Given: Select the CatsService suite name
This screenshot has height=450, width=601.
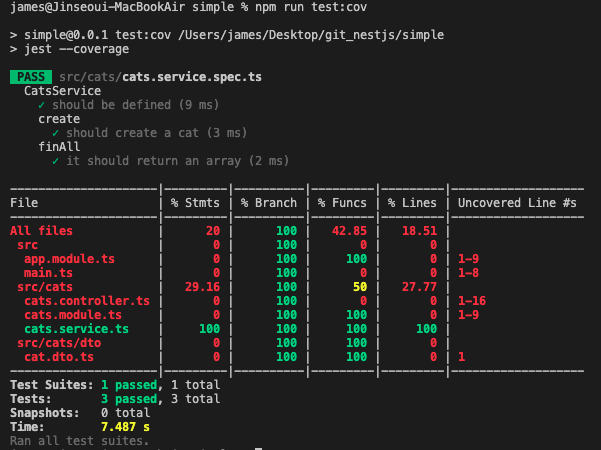Looking at the screenshot, I should tap(62, 91).
